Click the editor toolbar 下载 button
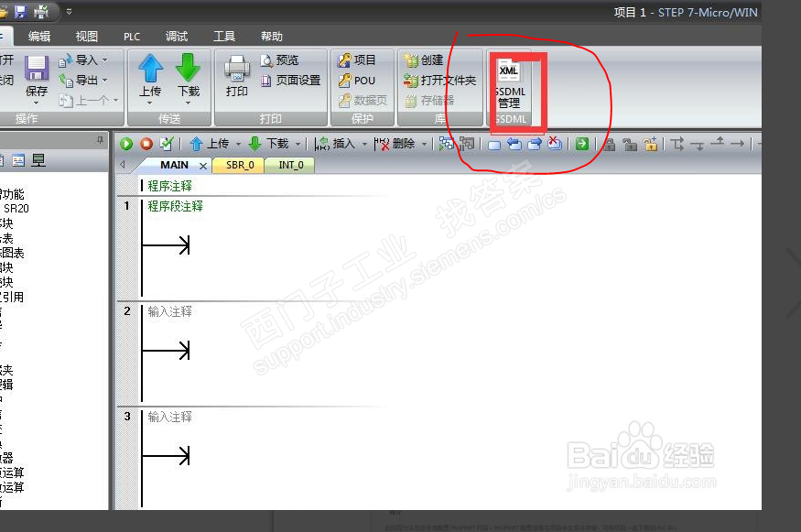The width and height of the screenshot is (801, 532). pyautogui.click(x=269, y=144)
